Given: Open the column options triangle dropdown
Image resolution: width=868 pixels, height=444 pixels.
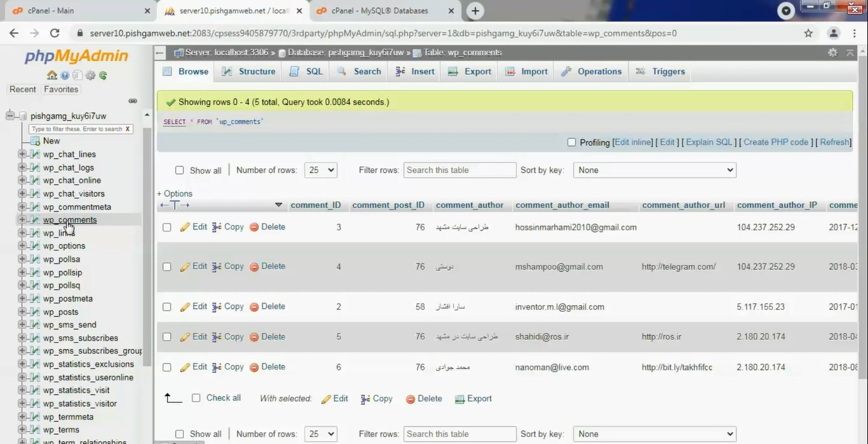Looking at the screenshot, I should 278,205.
